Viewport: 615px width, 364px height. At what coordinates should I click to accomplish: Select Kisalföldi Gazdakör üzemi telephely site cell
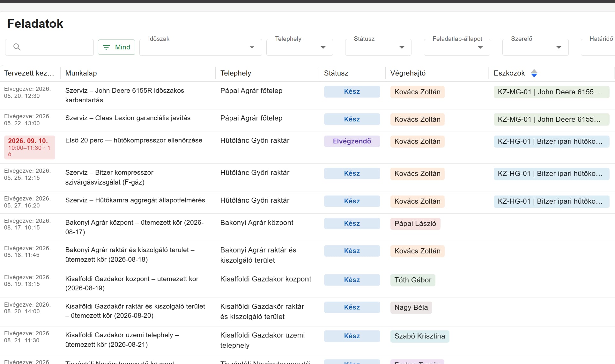263,340
